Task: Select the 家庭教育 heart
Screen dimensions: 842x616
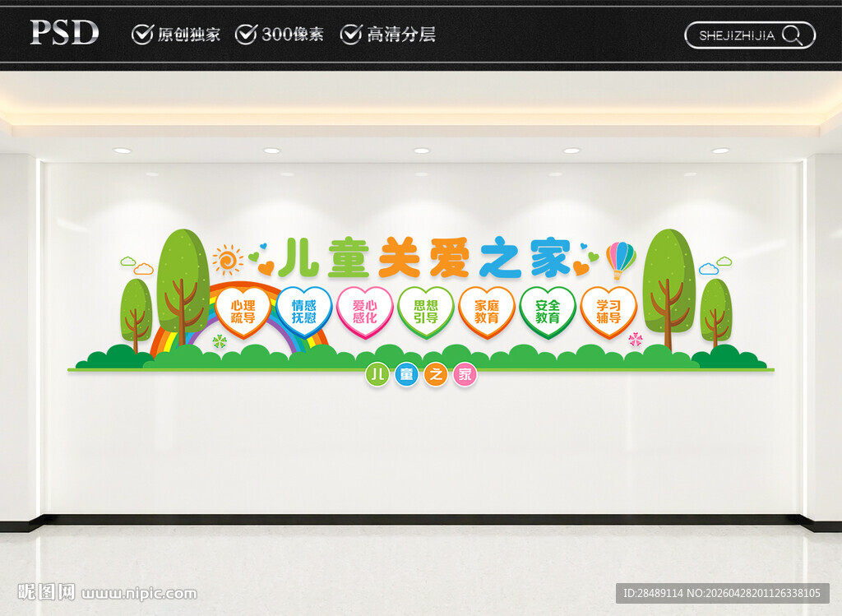Action: pos(487,312)
